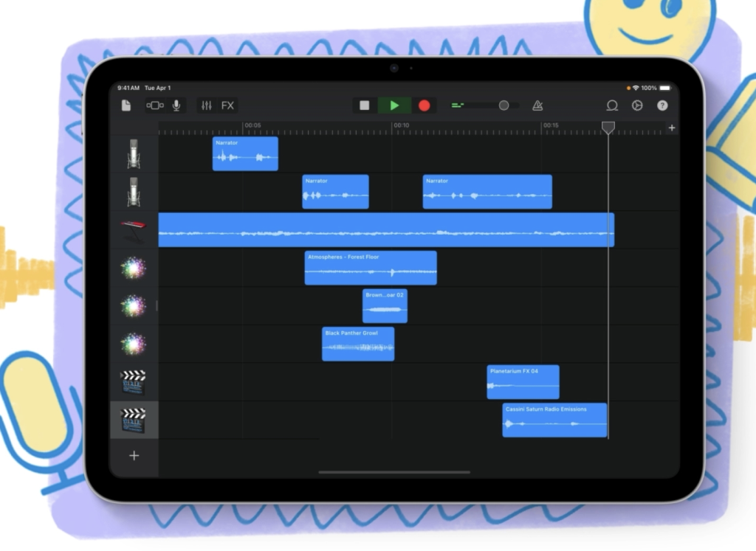Stop playback with the stop button
This screenshot has width=756, height=551.
coord(365,105)
